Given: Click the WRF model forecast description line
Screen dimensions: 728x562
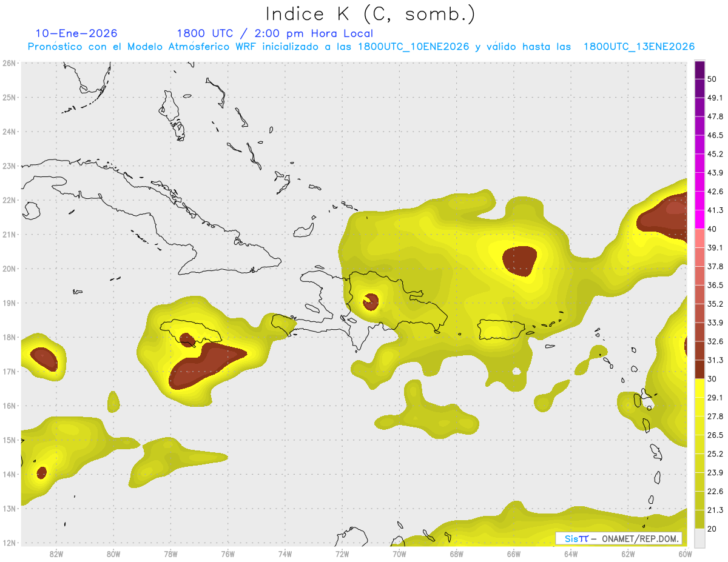Looking at the screenshot, I should pos(361,47).
